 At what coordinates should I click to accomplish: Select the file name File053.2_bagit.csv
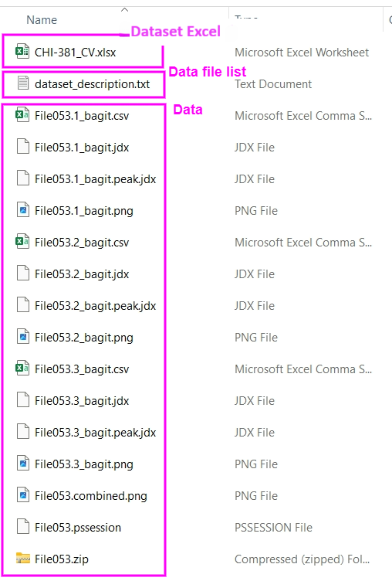click(82, 243)
